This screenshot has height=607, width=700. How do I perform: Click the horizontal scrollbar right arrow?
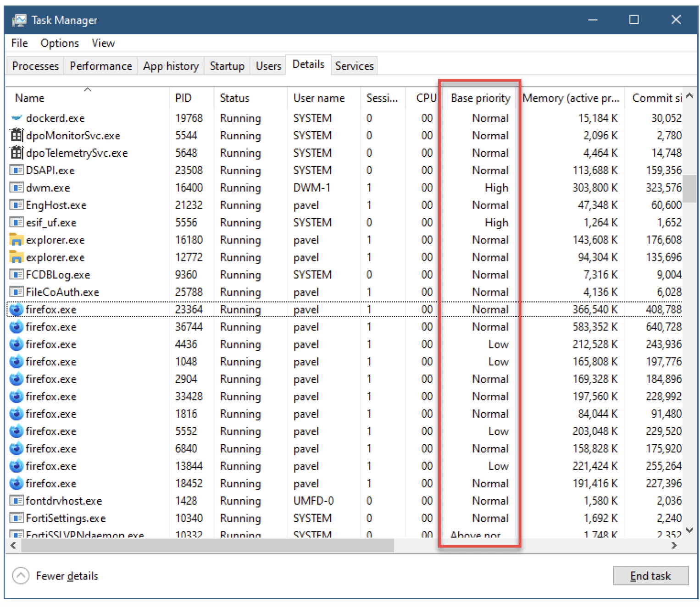tap(674, 546)
